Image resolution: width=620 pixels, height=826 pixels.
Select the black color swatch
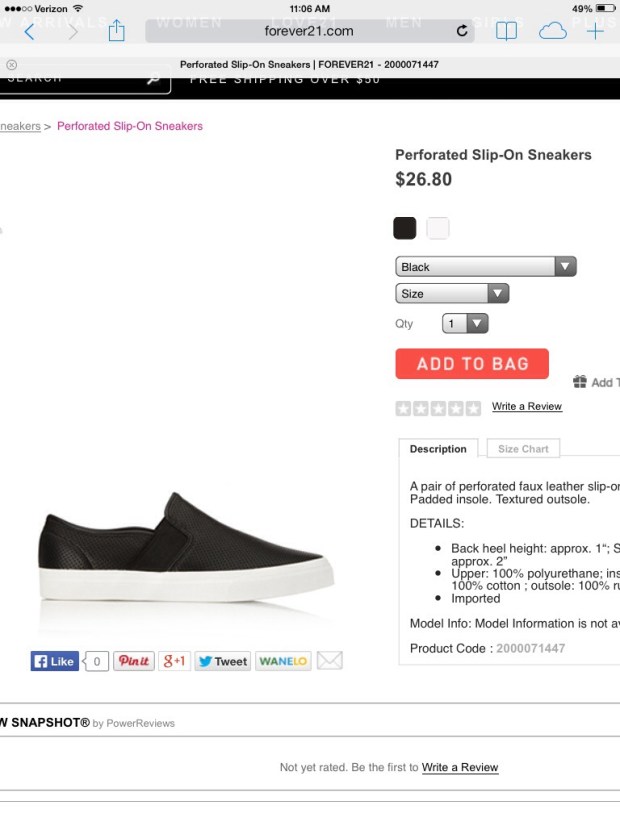click(x=405, y=228)
